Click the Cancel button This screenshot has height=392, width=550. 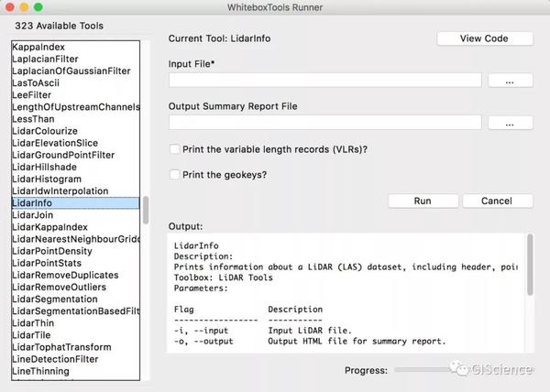497,201
